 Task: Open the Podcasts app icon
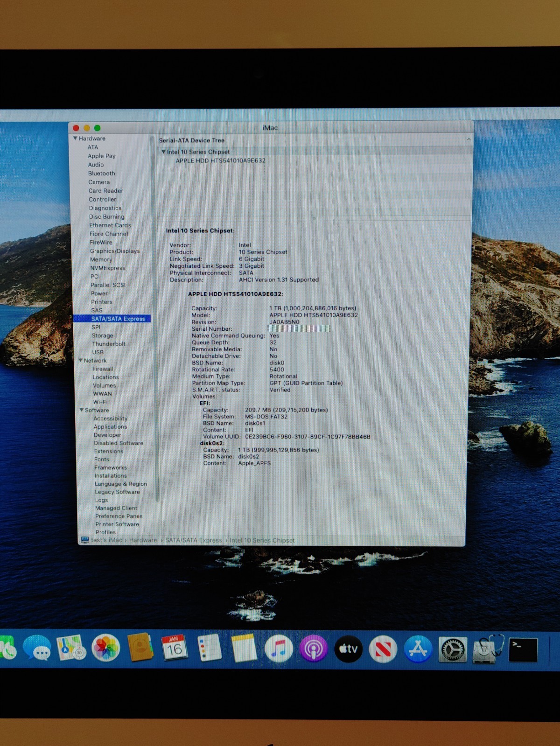point(313,648)
